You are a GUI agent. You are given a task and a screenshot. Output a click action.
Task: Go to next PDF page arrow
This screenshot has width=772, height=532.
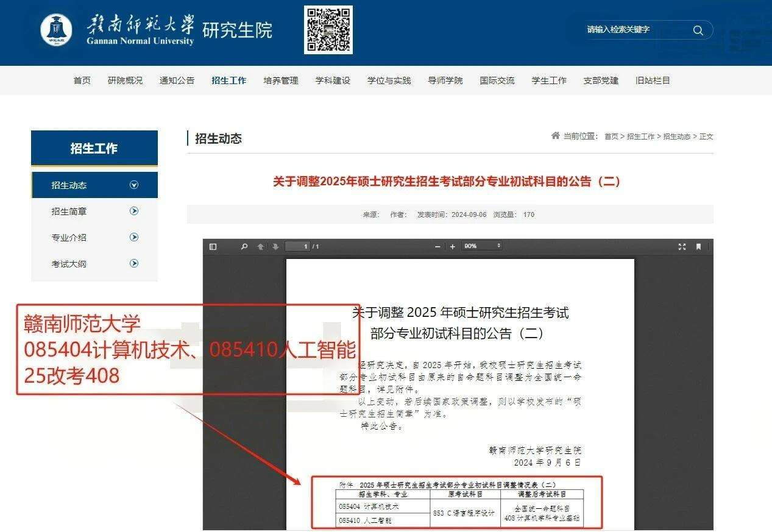coord(275,247)
